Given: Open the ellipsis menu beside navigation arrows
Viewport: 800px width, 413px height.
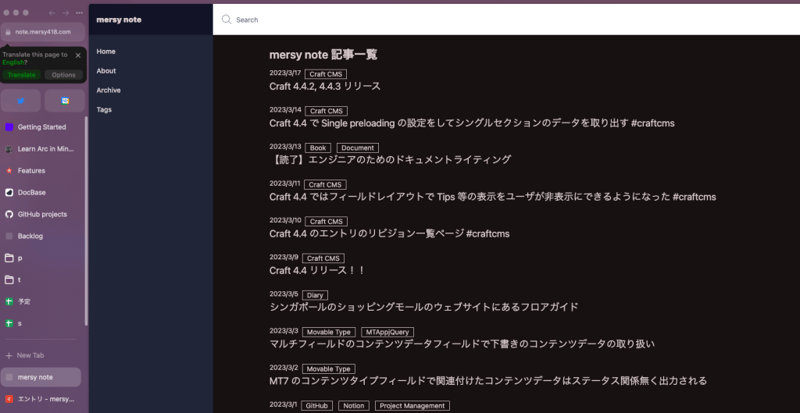Looking at the screenshot, I should (x=79, y=13).
